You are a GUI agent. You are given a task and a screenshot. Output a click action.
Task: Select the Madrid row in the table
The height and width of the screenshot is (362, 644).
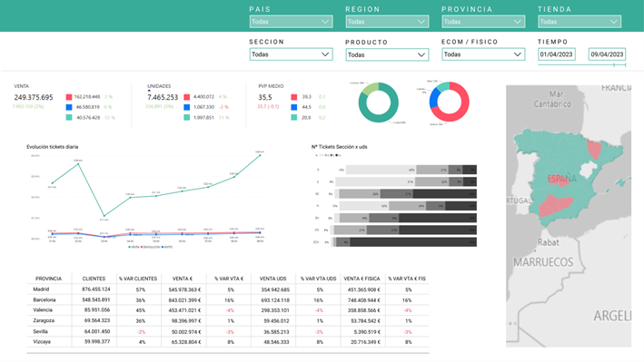(x=228, y=289)
